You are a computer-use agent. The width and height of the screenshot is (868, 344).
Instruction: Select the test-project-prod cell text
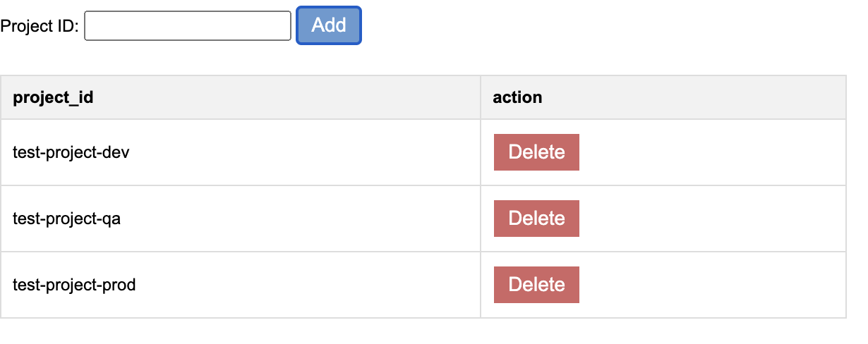click(74, 285)
